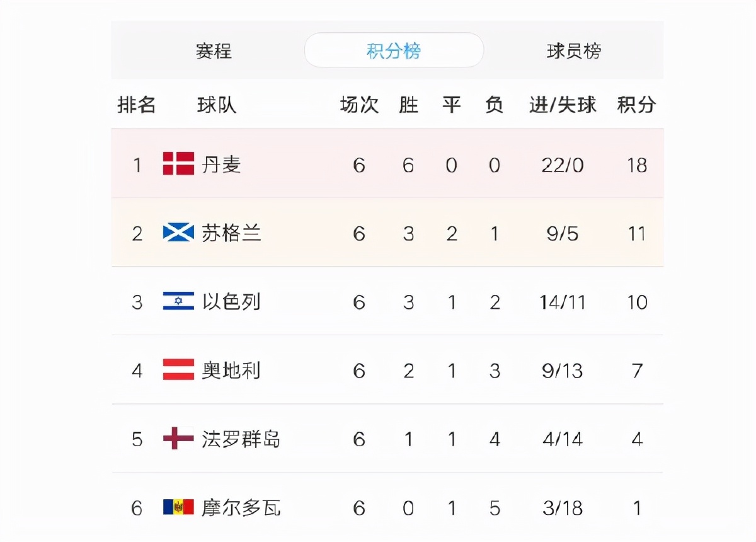This screenshot has width=756, height=542.
Task: Click the Moldova flag icon
Action: 178,507
